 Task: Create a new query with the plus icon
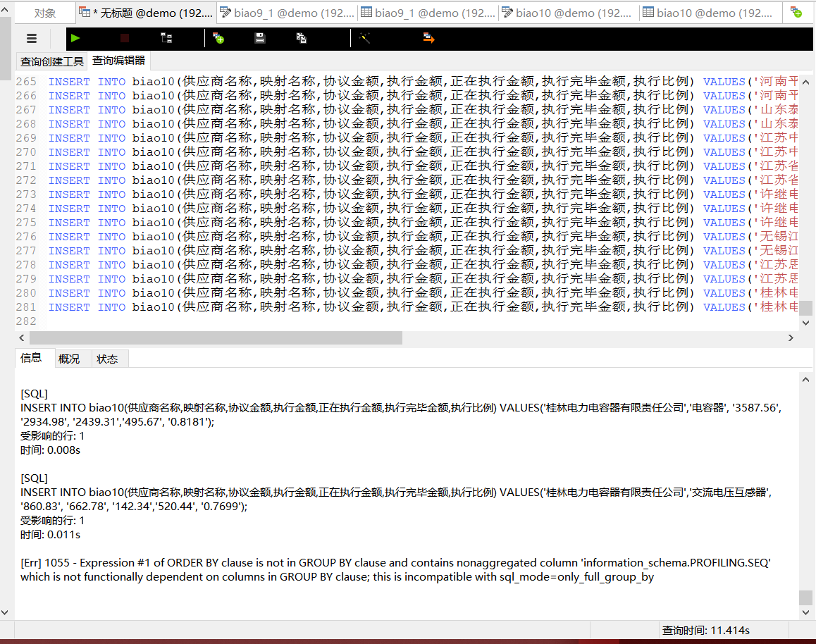tap(218, 38)
